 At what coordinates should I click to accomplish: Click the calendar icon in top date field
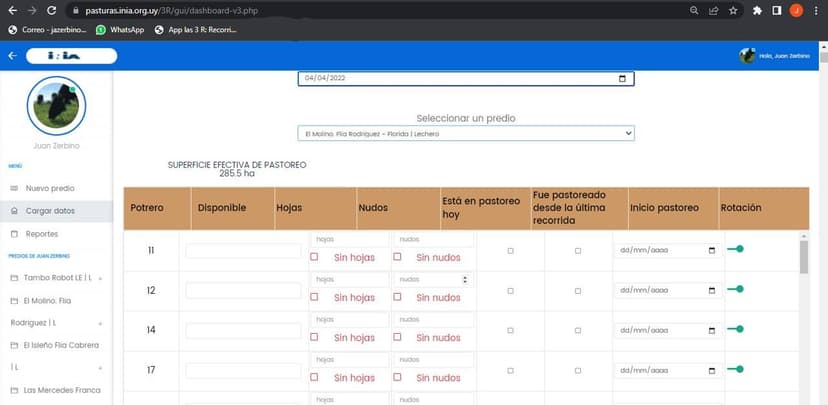coord(622,79)
